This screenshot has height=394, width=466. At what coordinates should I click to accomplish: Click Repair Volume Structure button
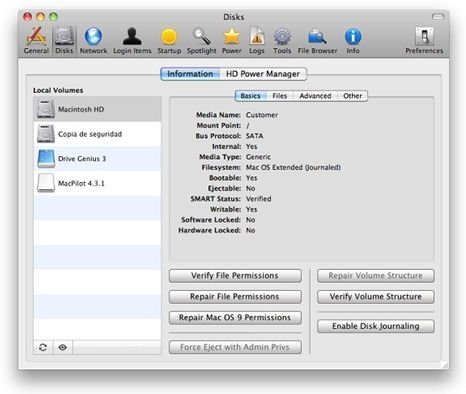coord(376,276)
